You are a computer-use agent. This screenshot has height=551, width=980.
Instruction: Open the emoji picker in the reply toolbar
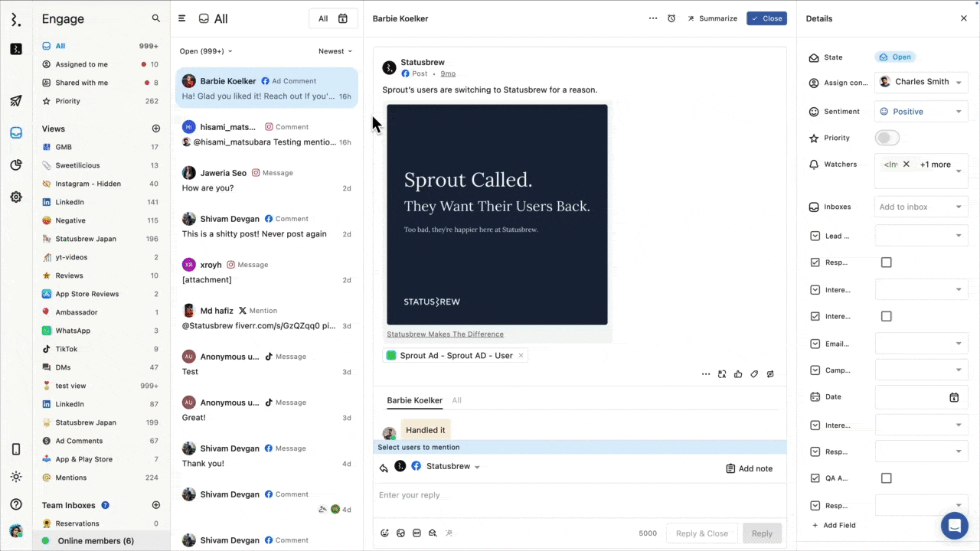pos(384,533)
